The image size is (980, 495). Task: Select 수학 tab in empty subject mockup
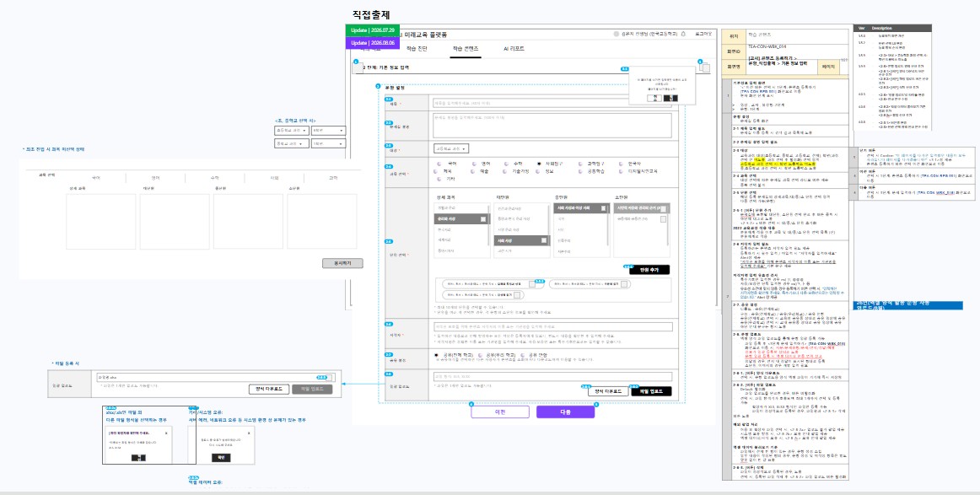214,177
